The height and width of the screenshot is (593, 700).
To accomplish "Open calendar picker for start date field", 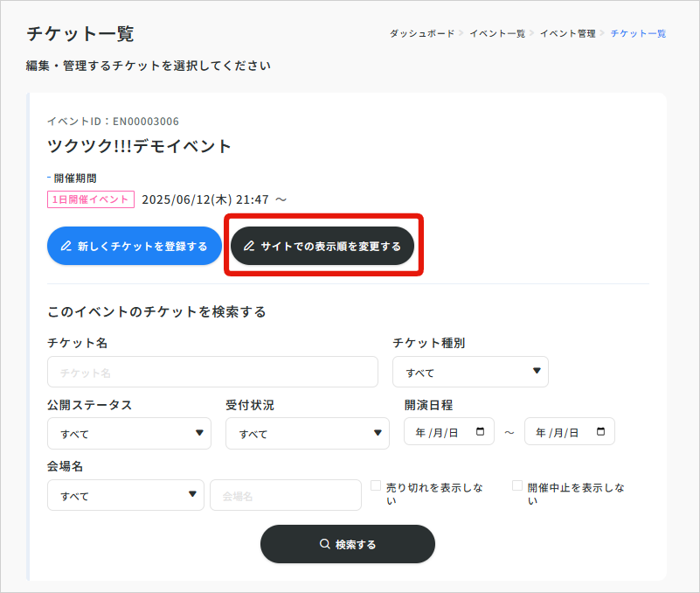I will [x=481, y=432].
